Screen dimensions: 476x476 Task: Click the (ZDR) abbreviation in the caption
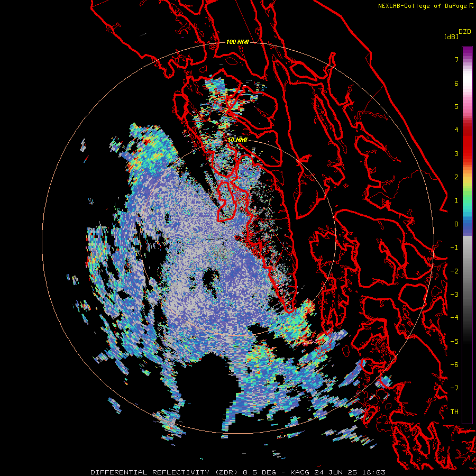[x=226, y=472]
